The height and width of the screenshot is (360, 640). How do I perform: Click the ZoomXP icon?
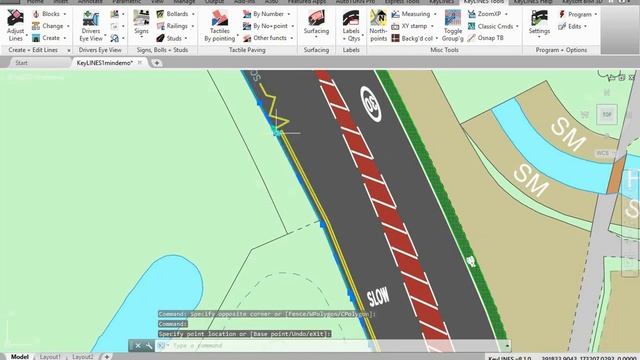(x=471, y=14)
